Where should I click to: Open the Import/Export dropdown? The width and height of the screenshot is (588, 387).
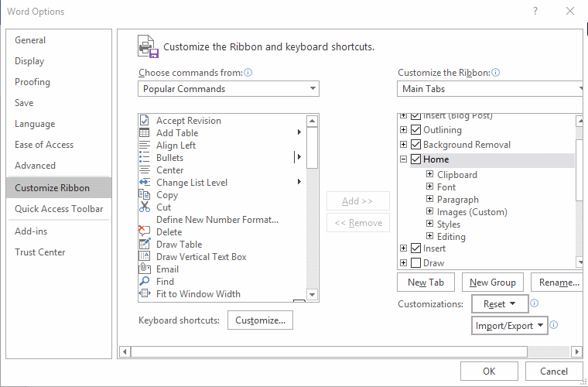(x=510, y=326)
